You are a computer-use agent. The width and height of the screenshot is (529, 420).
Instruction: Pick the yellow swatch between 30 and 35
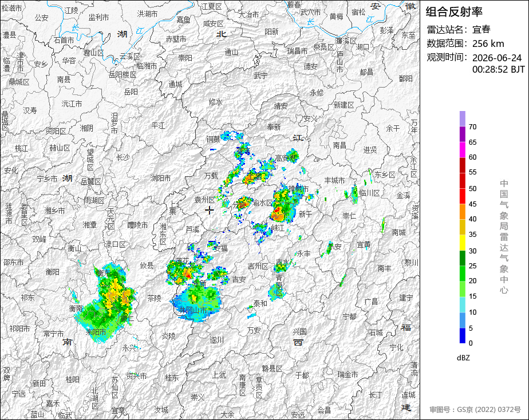(x=462, y=243)
